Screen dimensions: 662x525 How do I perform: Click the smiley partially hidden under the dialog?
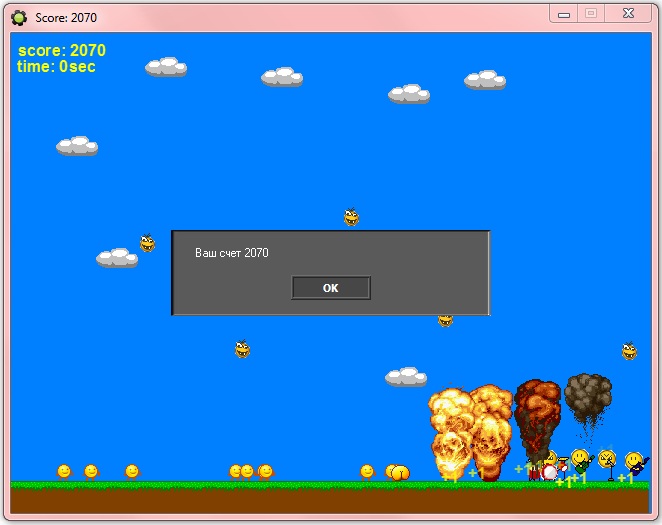coord(445,321)
